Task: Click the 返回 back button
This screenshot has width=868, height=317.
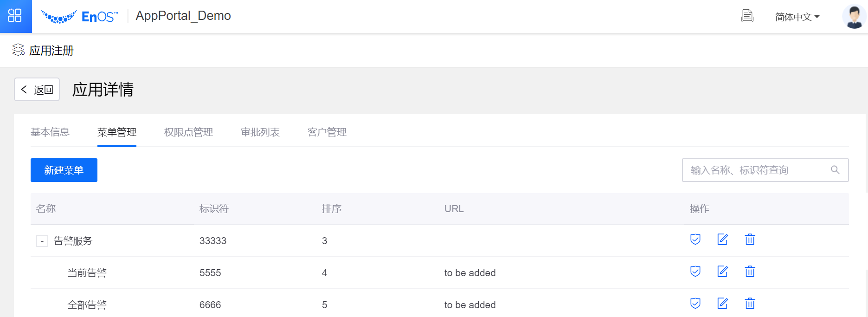Action: coord(37,89)
